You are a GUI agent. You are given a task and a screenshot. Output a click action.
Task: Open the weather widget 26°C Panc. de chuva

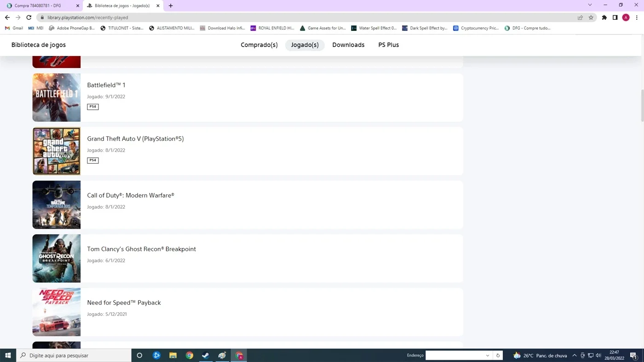pos(540,356)
